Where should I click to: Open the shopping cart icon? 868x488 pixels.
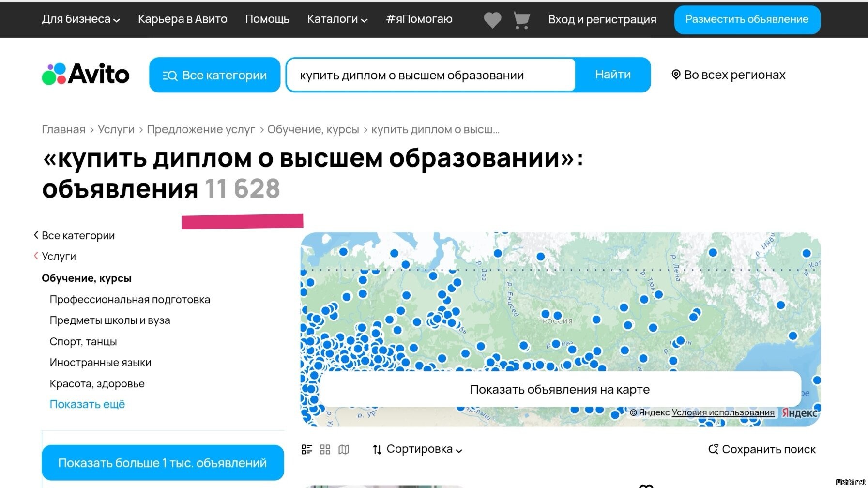pos(521,20)
